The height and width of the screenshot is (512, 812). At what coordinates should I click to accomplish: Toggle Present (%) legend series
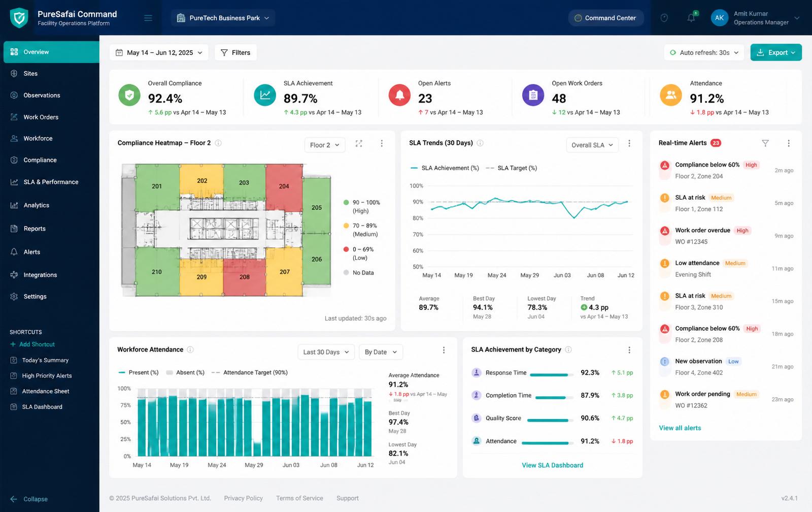coord(138,373)
